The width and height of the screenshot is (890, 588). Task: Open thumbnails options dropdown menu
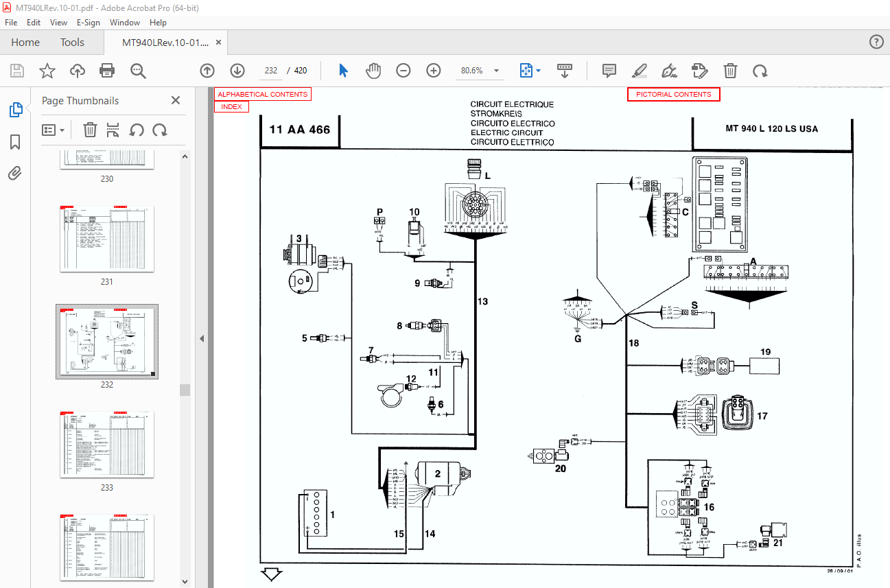(54, 130)
